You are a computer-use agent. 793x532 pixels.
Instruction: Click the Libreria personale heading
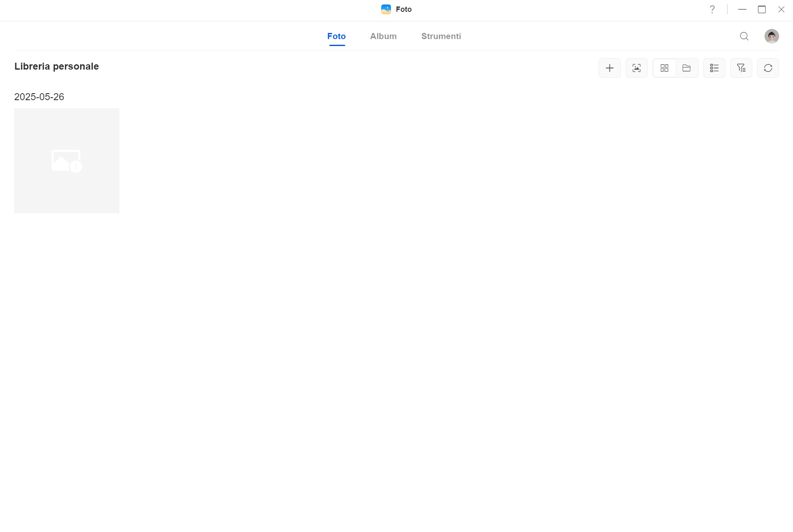tap(57, 66)
